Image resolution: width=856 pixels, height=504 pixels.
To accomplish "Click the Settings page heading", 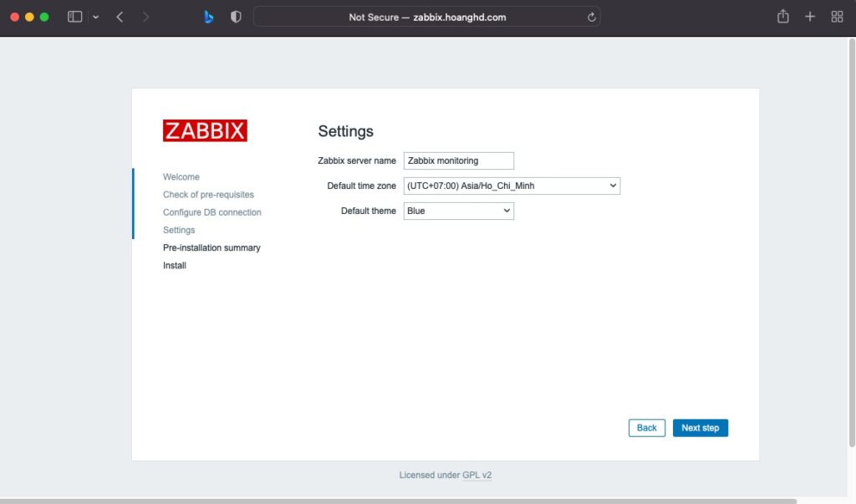I will (345, 131).
